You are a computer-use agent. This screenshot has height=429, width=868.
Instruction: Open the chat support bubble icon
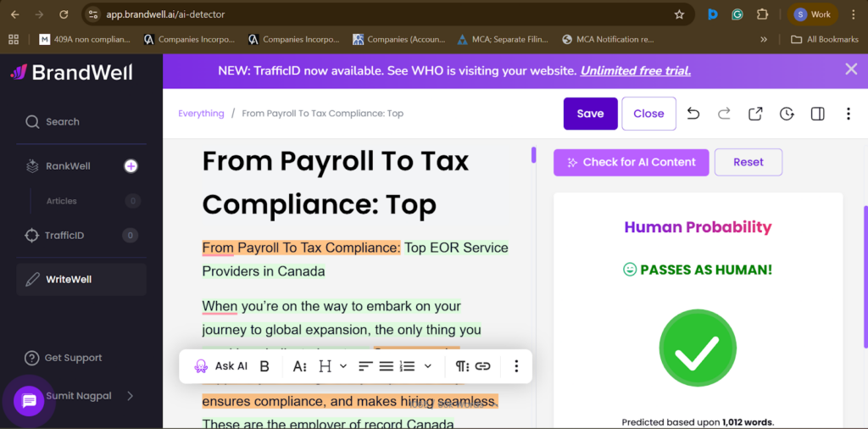[x=29, y=400]
